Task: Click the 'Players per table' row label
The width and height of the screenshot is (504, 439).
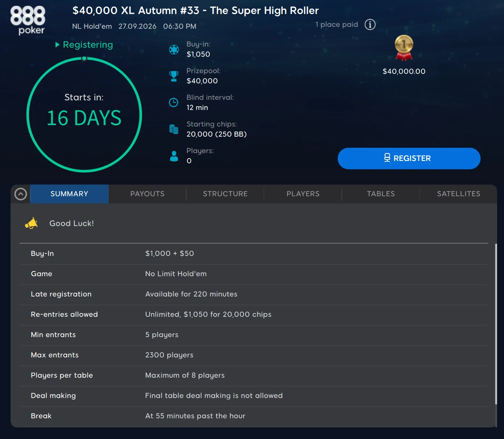Action: pyautogui.click(x=62, y=375)
